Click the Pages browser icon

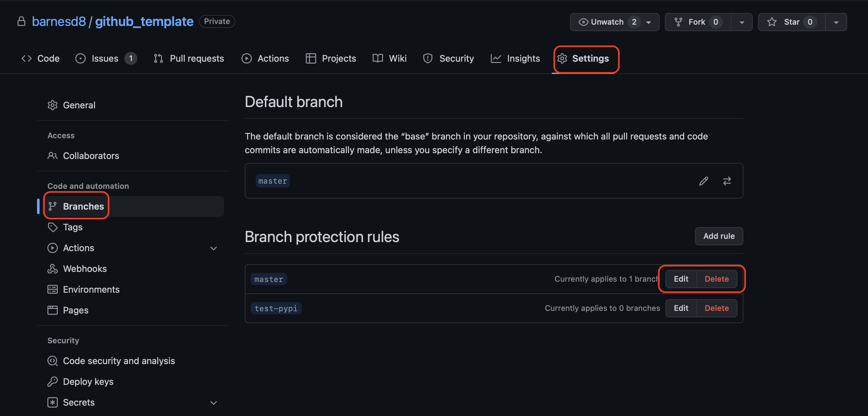(52, 310)
